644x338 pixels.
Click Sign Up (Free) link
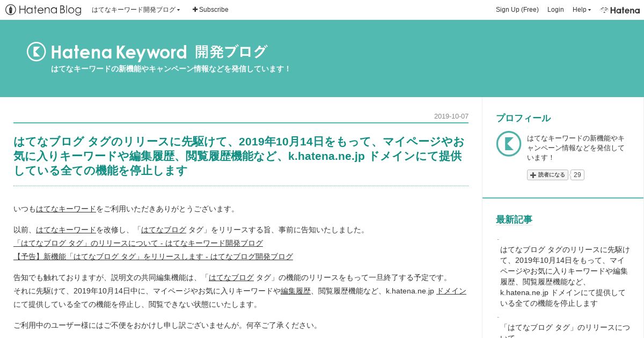click(517, 10)
